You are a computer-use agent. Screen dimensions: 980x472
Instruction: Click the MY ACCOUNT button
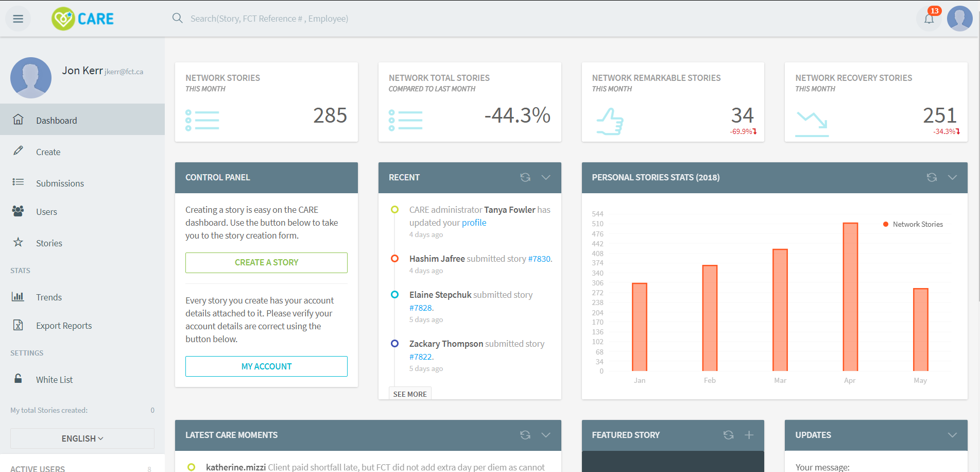pyautogui.click(x=266, y=366)
